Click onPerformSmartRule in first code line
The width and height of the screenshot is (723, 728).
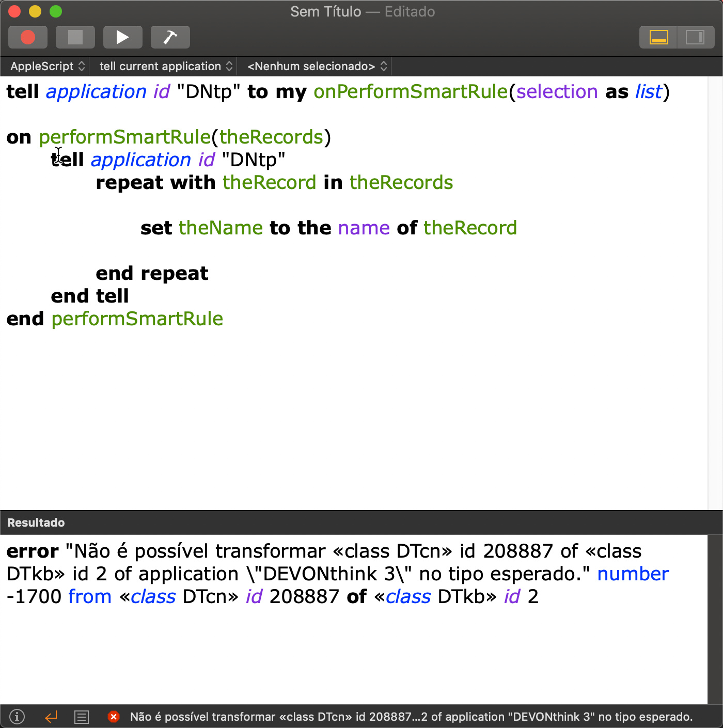pos(411,92)
